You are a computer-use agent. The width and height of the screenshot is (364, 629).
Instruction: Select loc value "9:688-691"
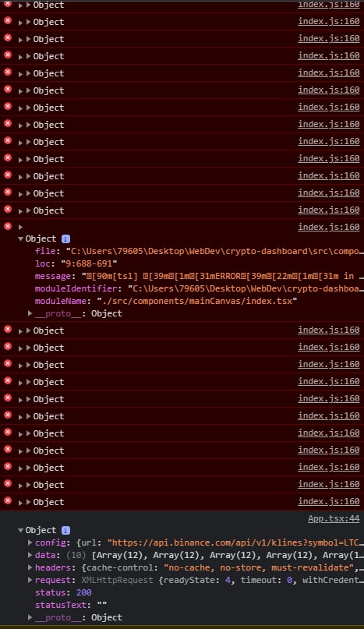point(89,263)
